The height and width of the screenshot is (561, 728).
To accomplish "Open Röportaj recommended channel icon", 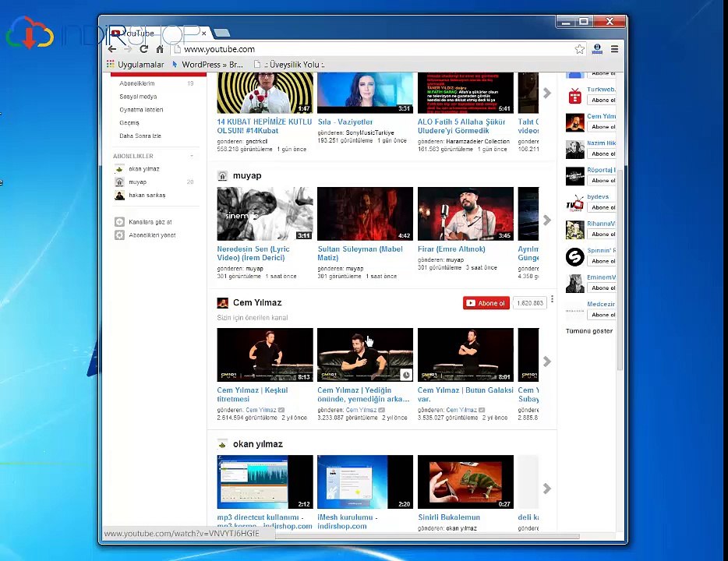I will pyautogui.click(x=574, y=176).
